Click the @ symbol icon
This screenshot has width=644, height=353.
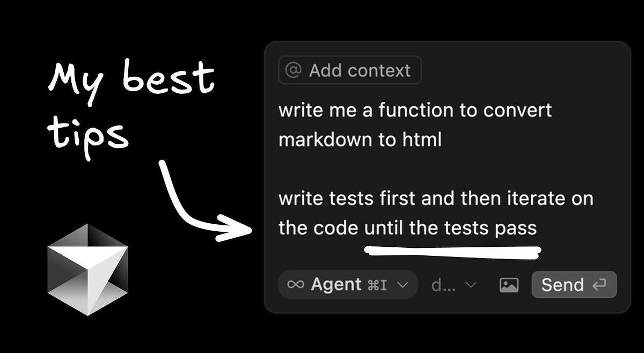pos(292,70)
